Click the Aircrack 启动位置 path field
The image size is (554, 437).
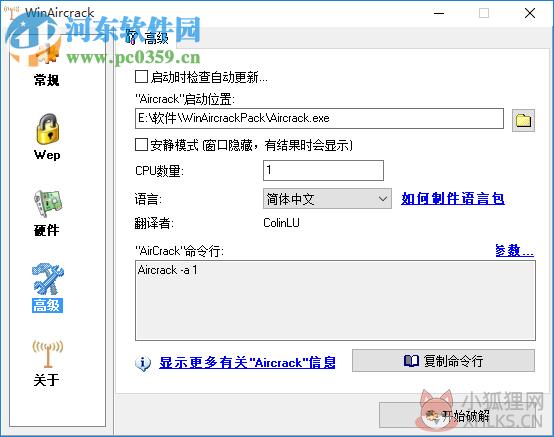(x=319, y=118)
